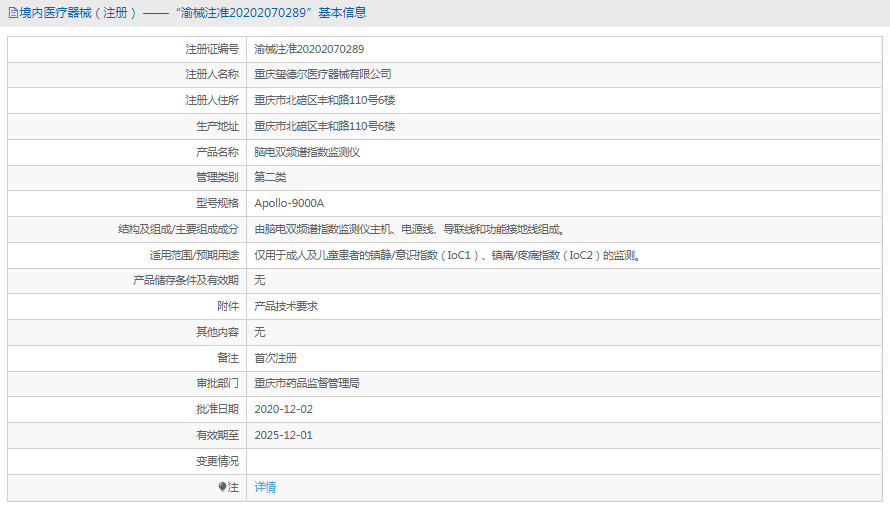Click the 备注 label

point(228,358)
